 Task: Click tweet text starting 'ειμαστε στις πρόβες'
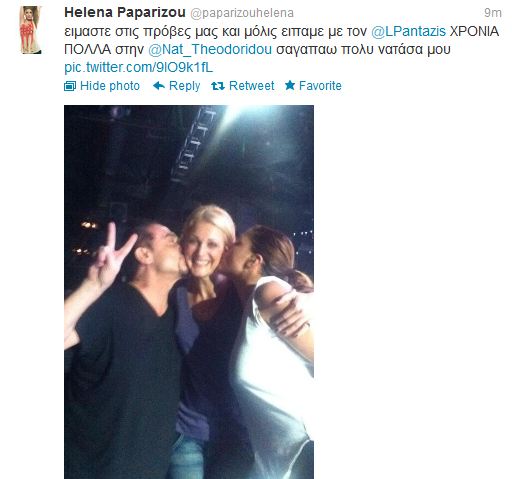(x=215, y=31)
